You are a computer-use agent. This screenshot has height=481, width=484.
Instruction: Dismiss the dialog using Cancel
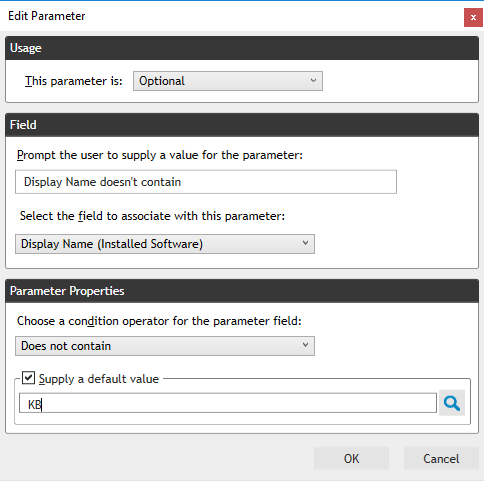pos(441,459)
